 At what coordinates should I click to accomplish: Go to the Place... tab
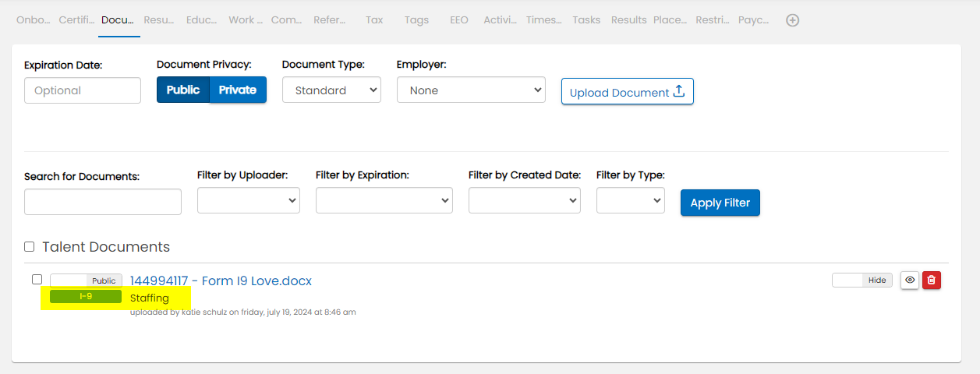670,20
